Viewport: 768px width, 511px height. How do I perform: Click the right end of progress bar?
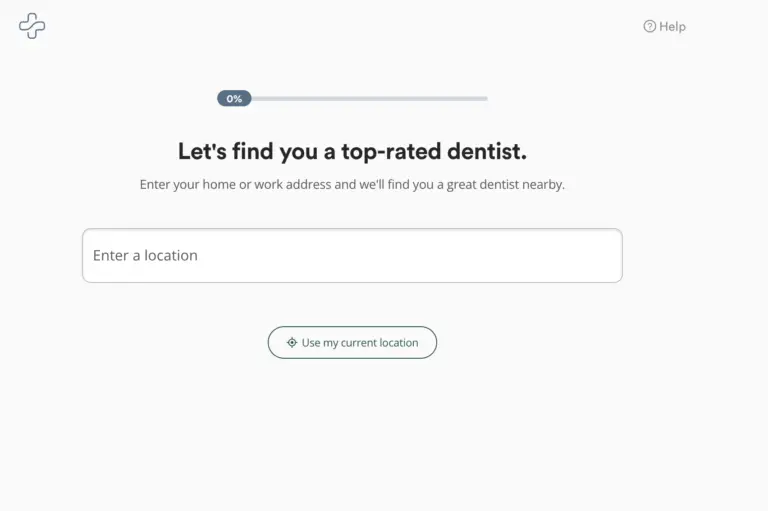point(484,98)
